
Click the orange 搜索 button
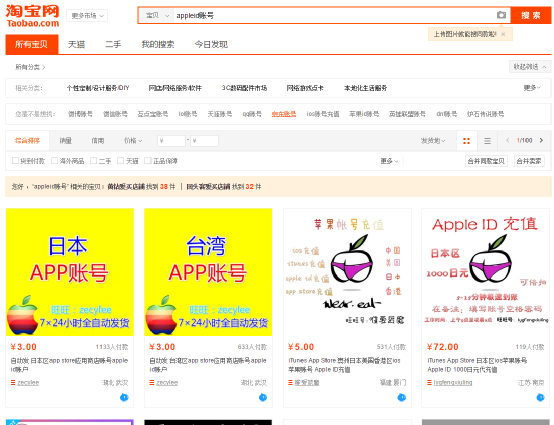coord(531,15)
